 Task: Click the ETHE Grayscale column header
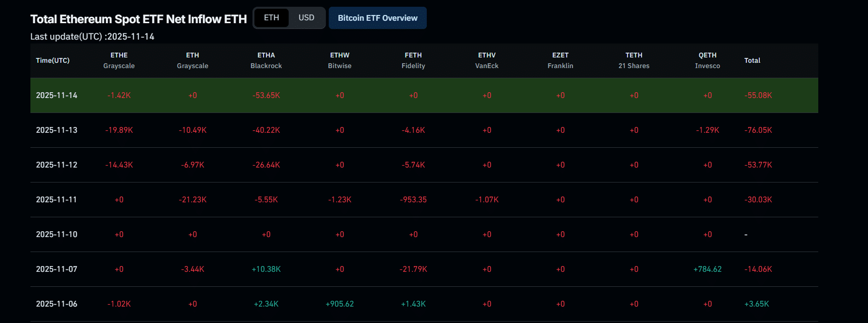(x=119, y=60)
